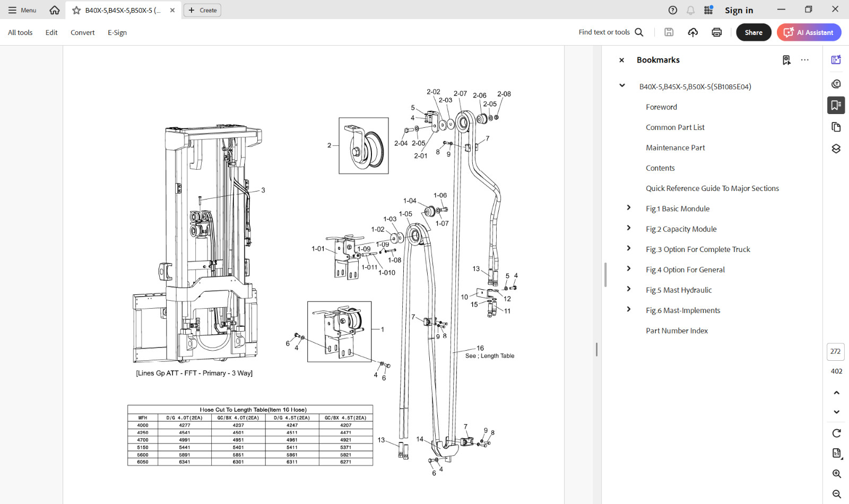
Task: Expand Fig.6 Mast-Implements bookmark
Action: pyautogui.click(x=629, y=309)
